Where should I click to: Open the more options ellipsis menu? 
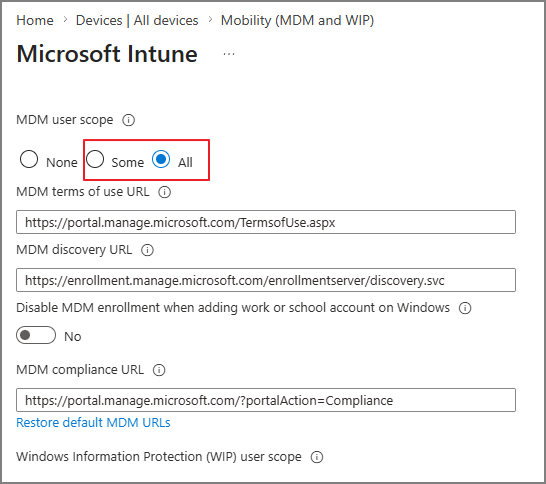pyautogui.click(x=229, y=54)
